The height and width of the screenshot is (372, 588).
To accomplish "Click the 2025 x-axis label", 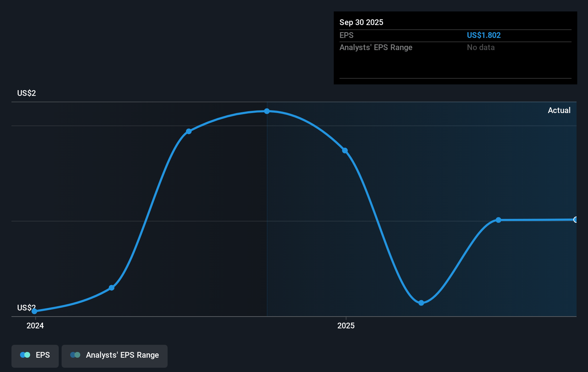I will 346,325.
